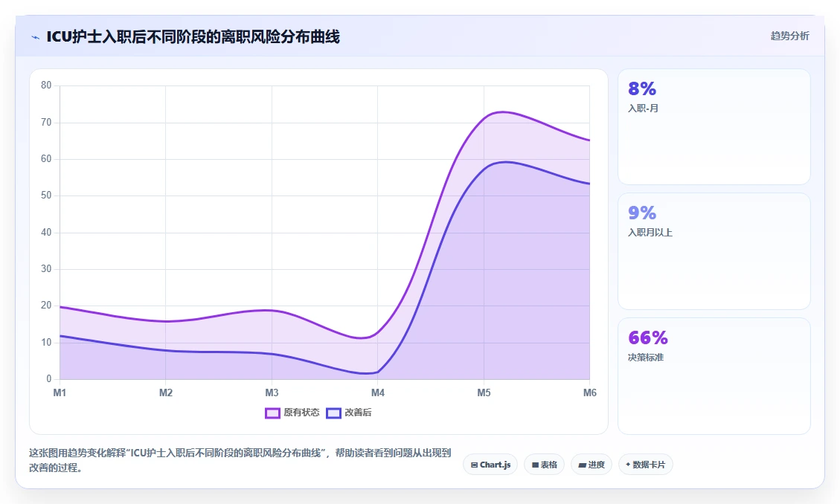Screen dimensions: 840x504
Task: Click the M3 axis label
Action: 272,392
